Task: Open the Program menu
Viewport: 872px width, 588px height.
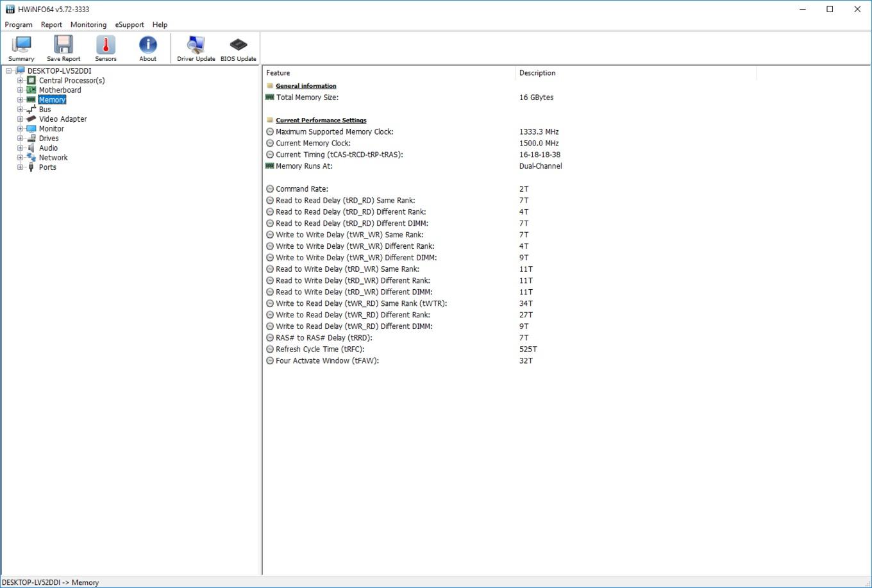Action: click(19, 25)
